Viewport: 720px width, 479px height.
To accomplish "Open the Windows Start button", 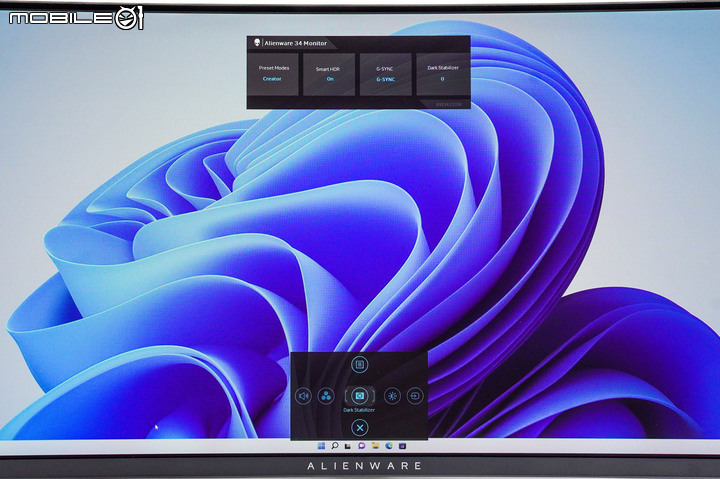I will click(x=321, y=446).
